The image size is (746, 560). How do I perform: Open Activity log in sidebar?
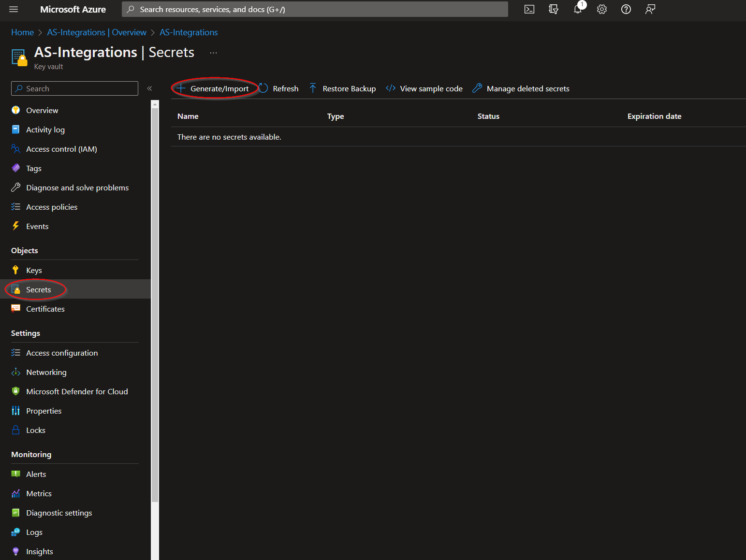pyautogui.click(x=45, y=129)
